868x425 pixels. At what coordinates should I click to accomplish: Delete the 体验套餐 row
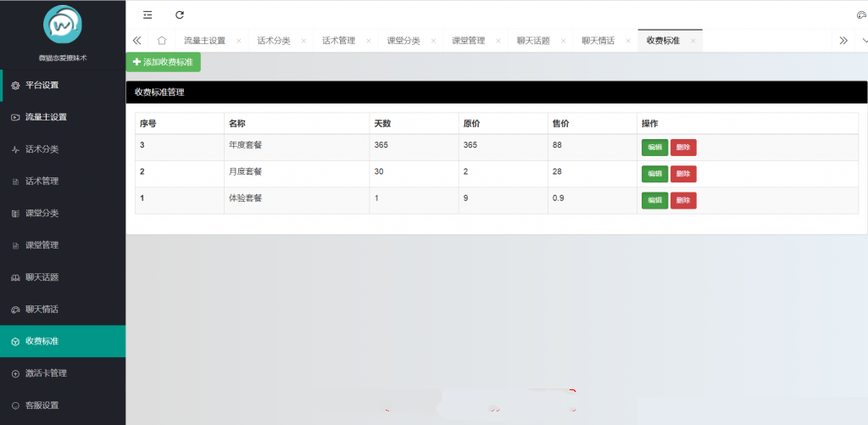click(683, 200)
